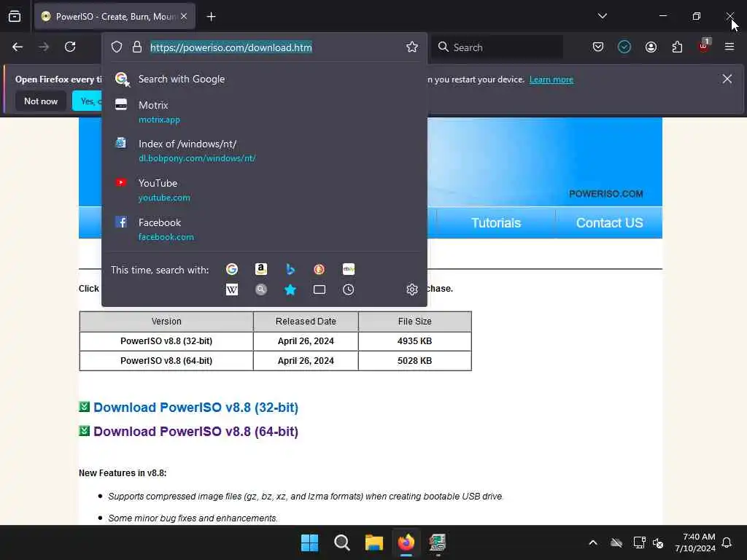Open the Firefox View button
The image size is (747, 560).
pyautogui.click(x=15, y=16)
